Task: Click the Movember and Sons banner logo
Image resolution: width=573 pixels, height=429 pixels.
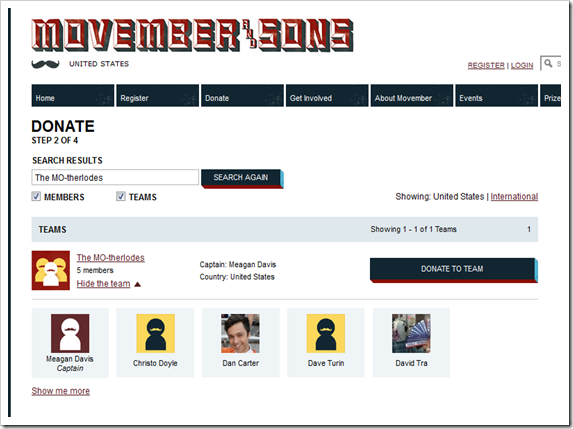Action: tap(192, 35)
